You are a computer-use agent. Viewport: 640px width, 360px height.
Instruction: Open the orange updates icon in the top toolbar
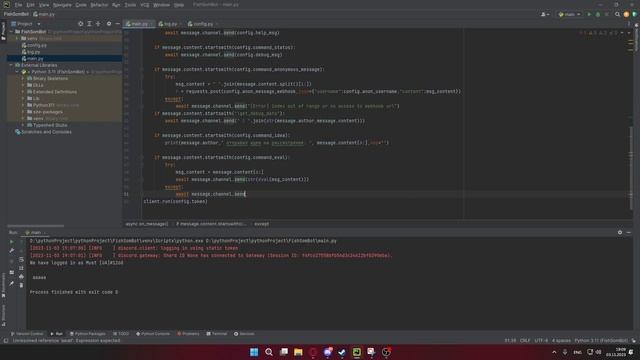click(x=626, y=14)
